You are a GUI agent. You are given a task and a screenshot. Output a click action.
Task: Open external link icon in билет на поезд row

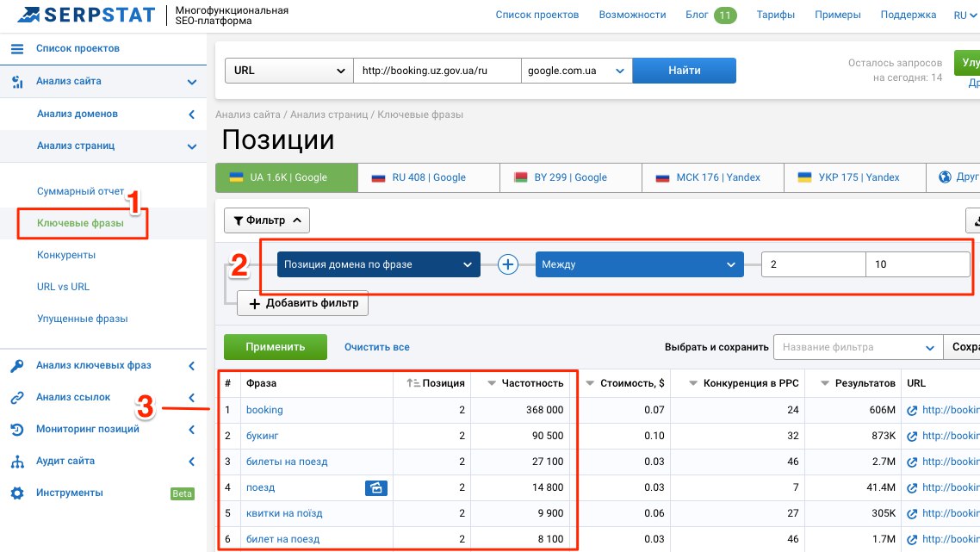click(x=912, y=539)
